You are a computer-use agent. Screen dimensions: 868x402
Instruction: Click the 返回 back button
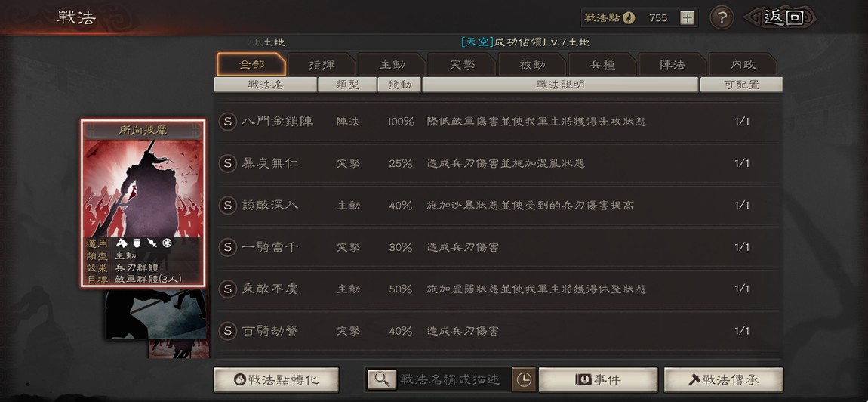780,17
